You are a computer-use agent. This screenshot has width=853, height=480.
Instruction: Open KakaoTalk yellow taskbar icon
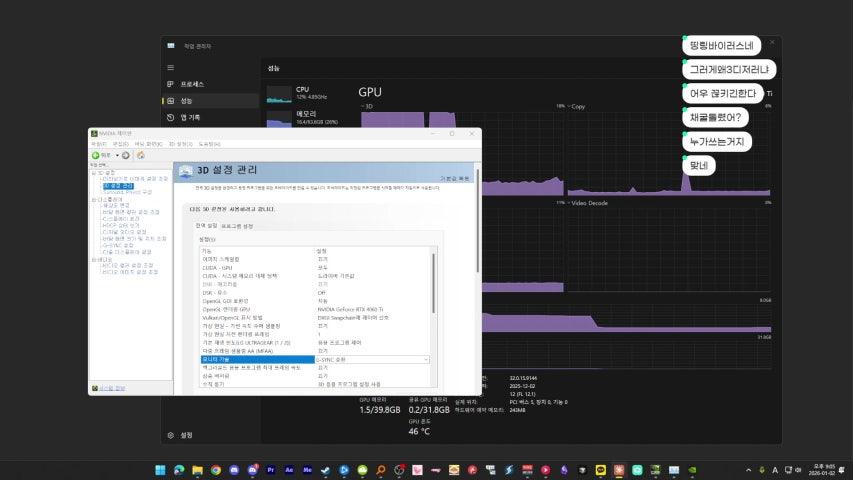click(x=601, y=470)
